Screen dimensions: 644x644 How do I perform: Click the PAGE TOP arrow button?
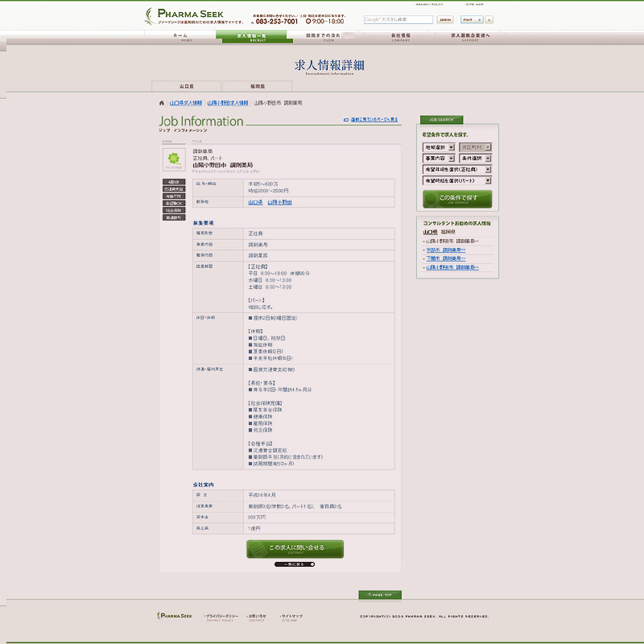pos(380,595)
